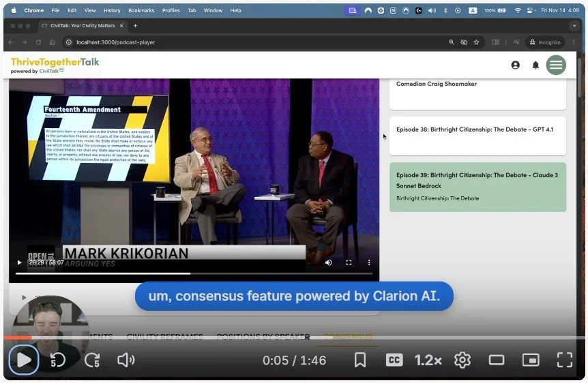Open the user profile account icon
This screenshot has width=588, height=383.
(x=516, y=65)
